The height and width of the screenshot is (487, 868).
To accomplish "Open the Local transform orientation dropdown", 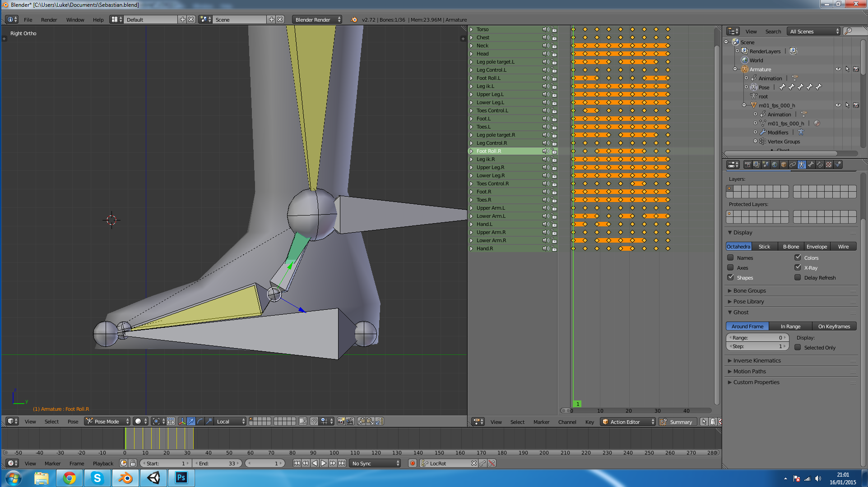I will [231, 421].
